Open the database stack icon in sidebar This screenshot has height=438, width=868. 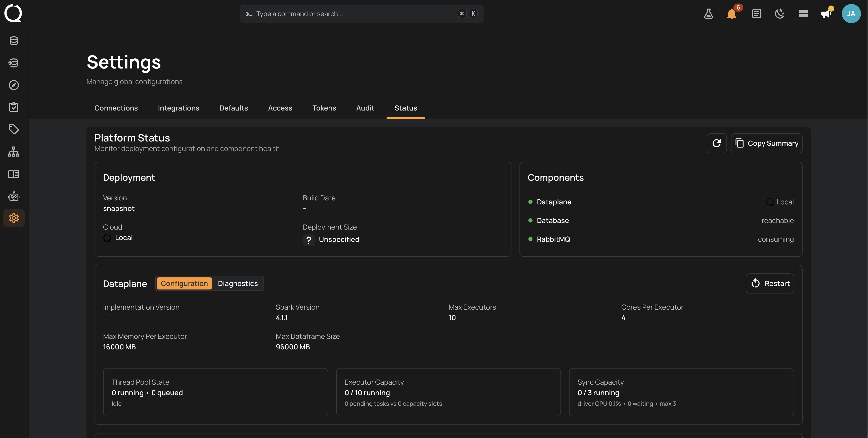click(x=14, y=41)
